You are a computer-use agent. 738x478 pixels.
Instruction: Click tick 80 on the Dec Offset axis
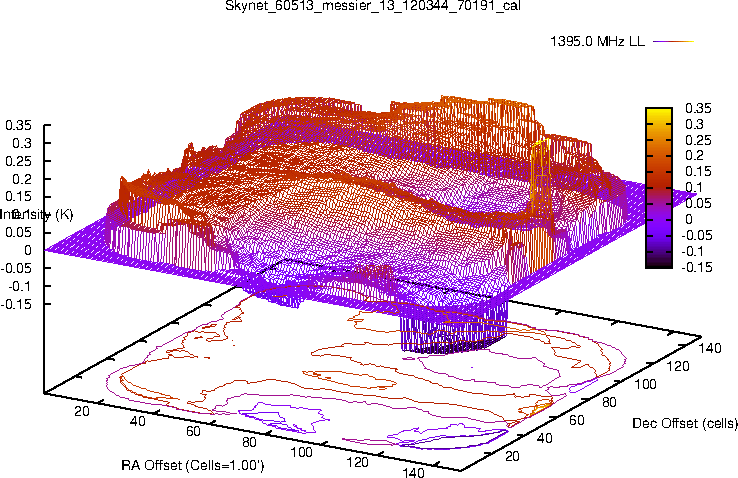[x=609, y=402]
